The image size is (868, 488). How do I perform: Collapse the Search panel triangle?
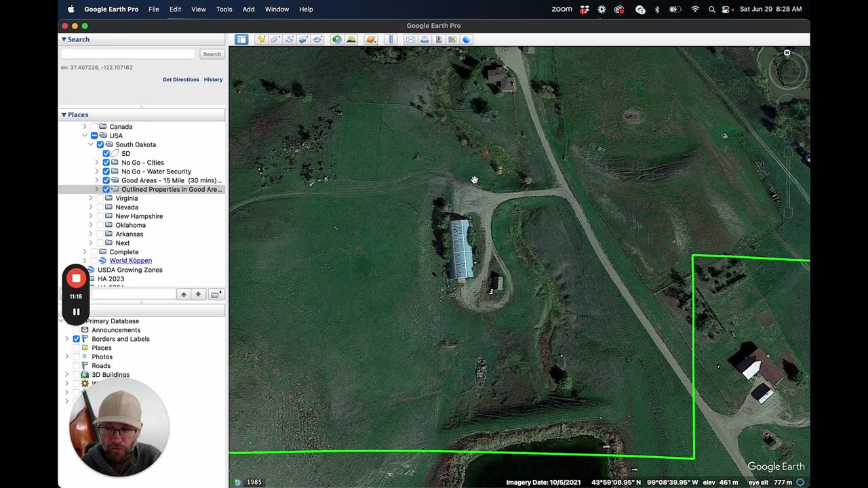[64, 39]
